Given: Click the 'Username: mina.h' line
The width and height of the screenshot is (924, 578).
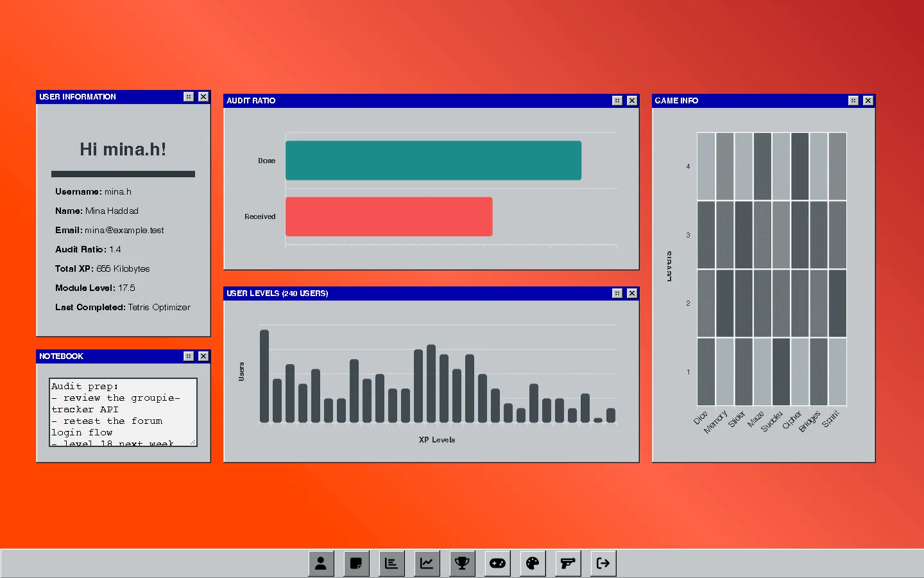Looking at the screenshot, I should [93, 191].
